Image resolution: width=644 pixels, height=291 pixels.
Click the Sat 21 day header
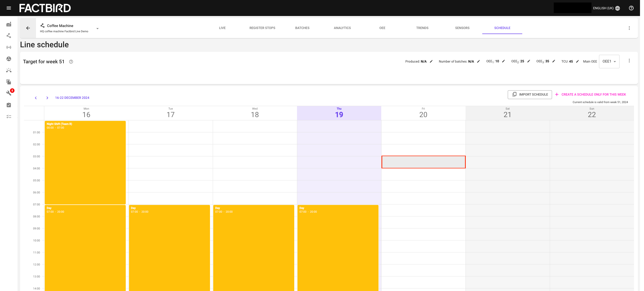pyautogui.click(x=507, y=113)
